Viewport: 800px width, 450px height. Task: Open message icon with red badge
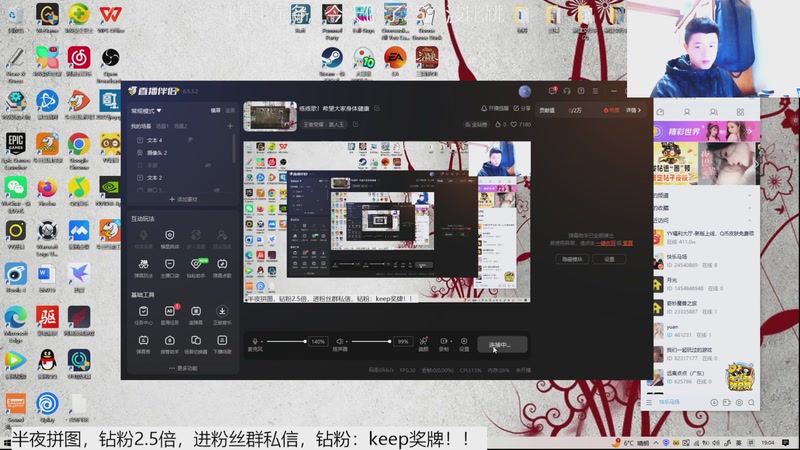click(553, 91)
